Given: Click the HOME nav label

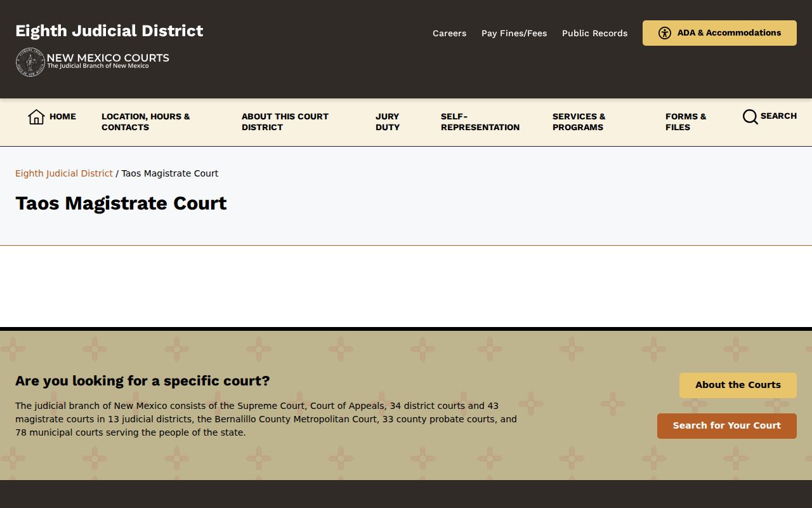Looking at the screenshot, I should coord(63,116).
